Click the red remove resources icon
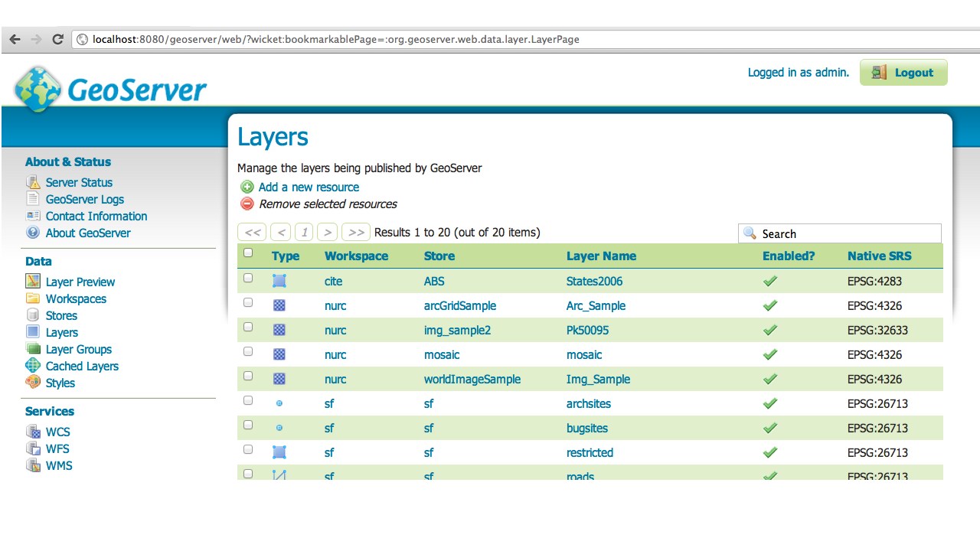This screenshot has height=551, width=980. tap(247, 204)
